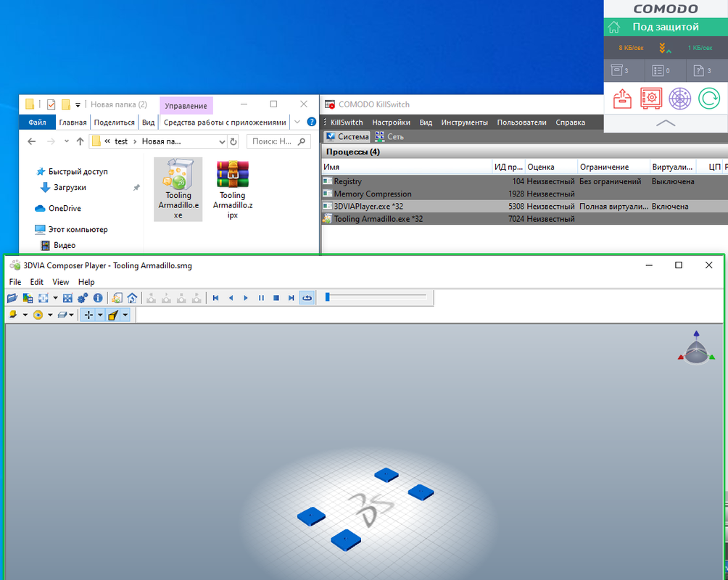The image size is (728, 580).
Task: Skip to end in 3DVIA playback controls
Action: point(291,298)
